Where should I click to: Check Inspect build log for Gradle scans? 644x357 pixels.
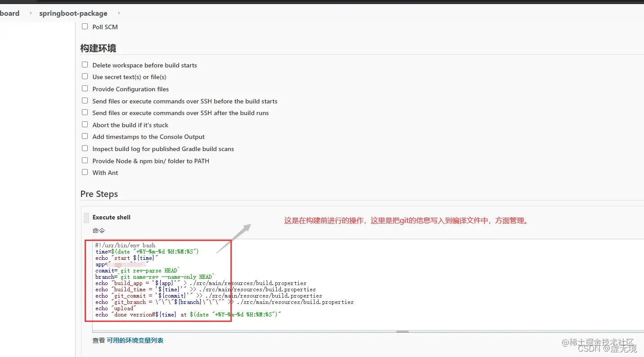pos(85,148)
